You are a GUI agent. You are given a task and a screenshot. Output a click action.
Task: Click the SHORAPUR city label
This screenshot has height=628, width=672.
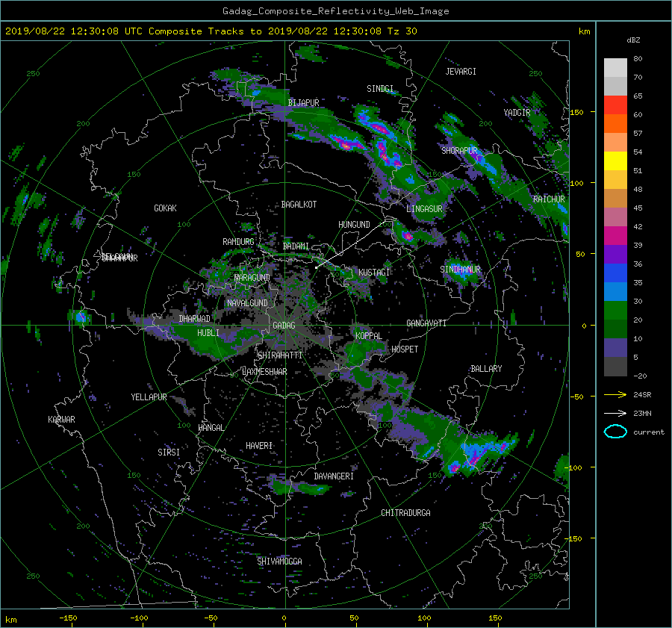tap(459, 150)
